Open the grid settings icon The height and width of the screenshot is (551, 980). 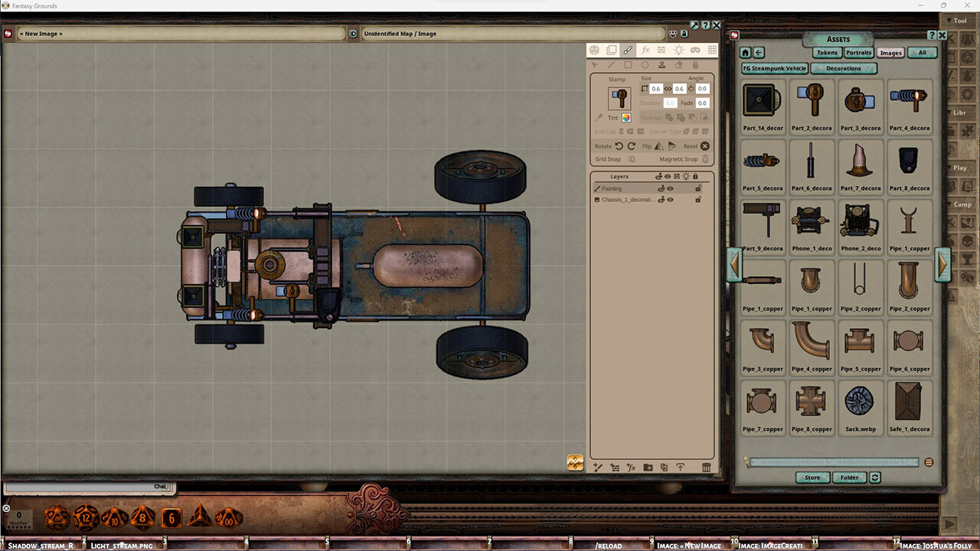(x=711, y=50)
